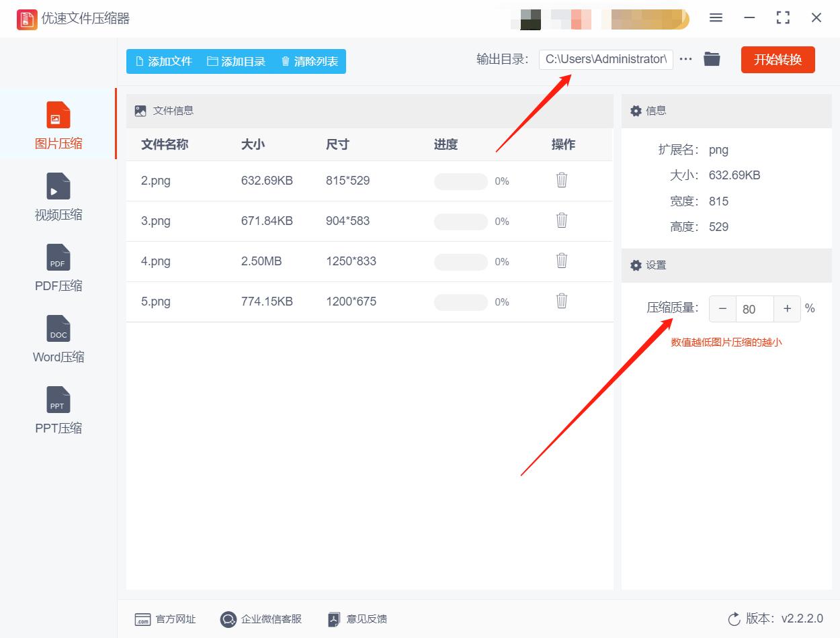Screen dimensions: 840x638
Task: Click the output directory path field
Action: (x=605, y=59)
